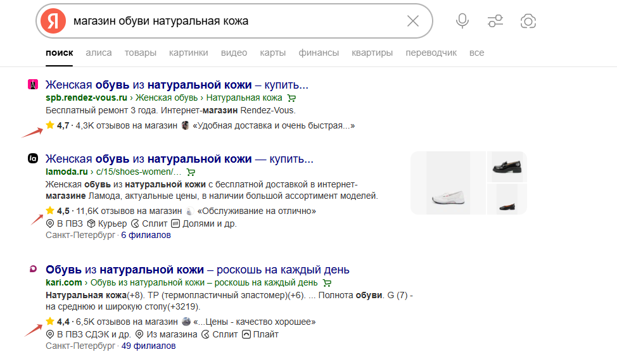Click the cart icon next to the rendez-vous breadcrumb
This screenshot has height=364, width=617.
291,98
